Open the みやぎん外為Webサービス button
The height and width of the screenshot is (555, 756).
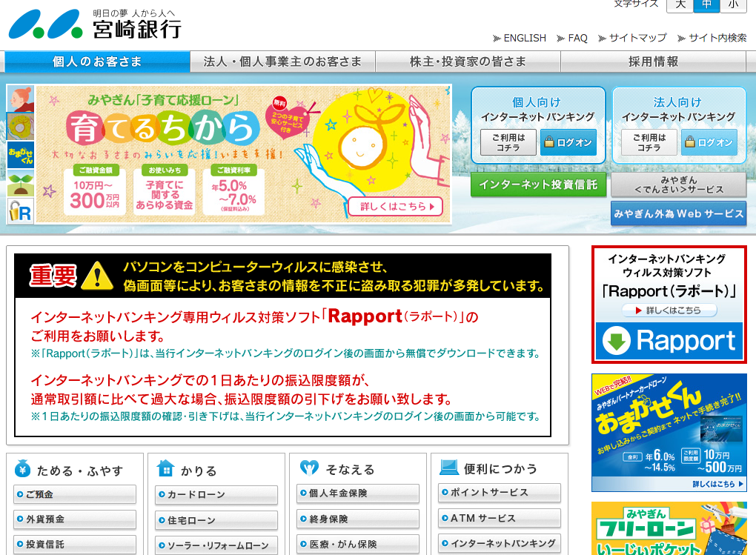(x=678, y=213)
